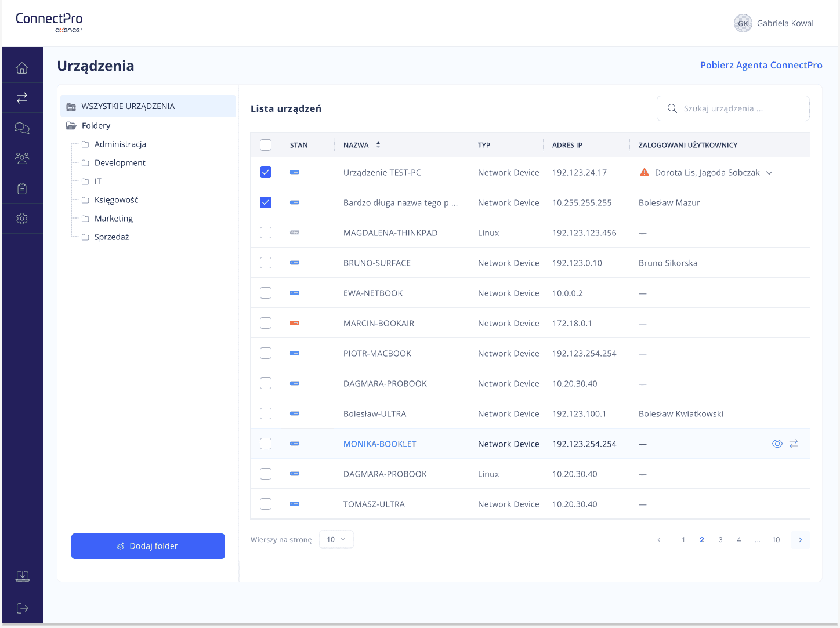
Task: Click the search magnifier icon
Action: pos(672,108)
